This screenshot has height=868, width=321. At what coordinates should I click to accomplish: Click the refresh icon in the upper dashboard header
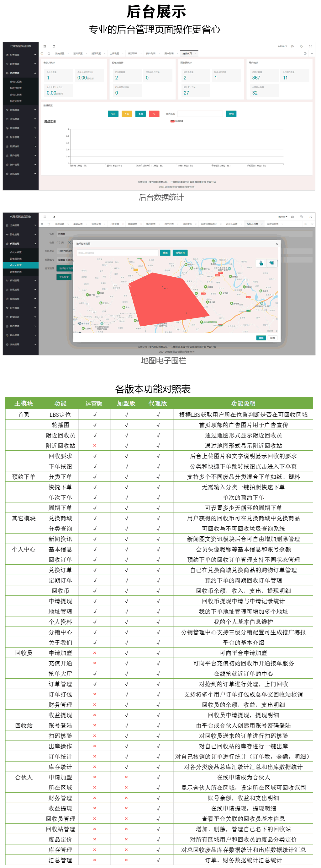[54, 46]
